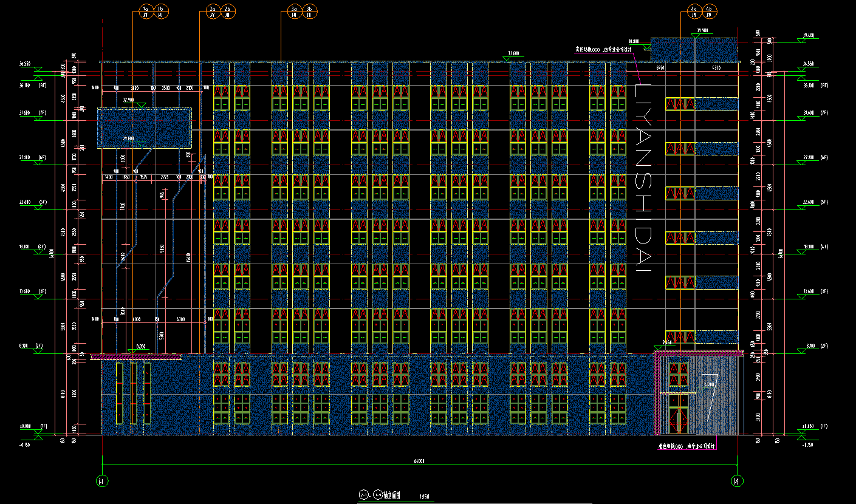Select the entrance door at ground floor right
The image size is (856, 504).
(x=677, y=419)
